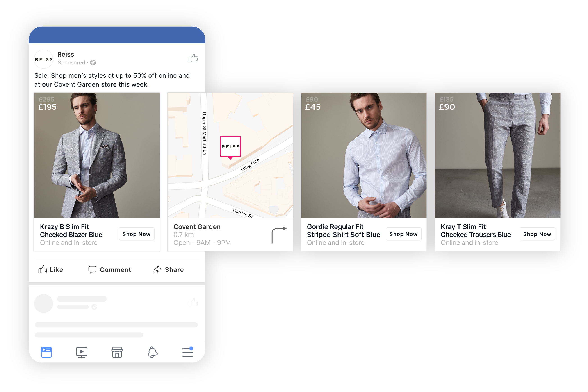
Task: Open the hamburger menu icon
Action: (188, 352)
